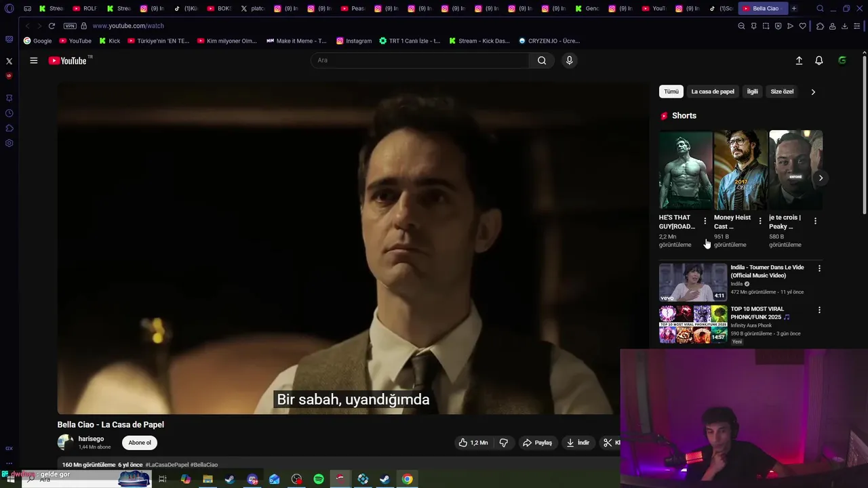Open search tabs magnifier in the tab bar
This screenshot has width=868, height=488.
pos(820,8)
